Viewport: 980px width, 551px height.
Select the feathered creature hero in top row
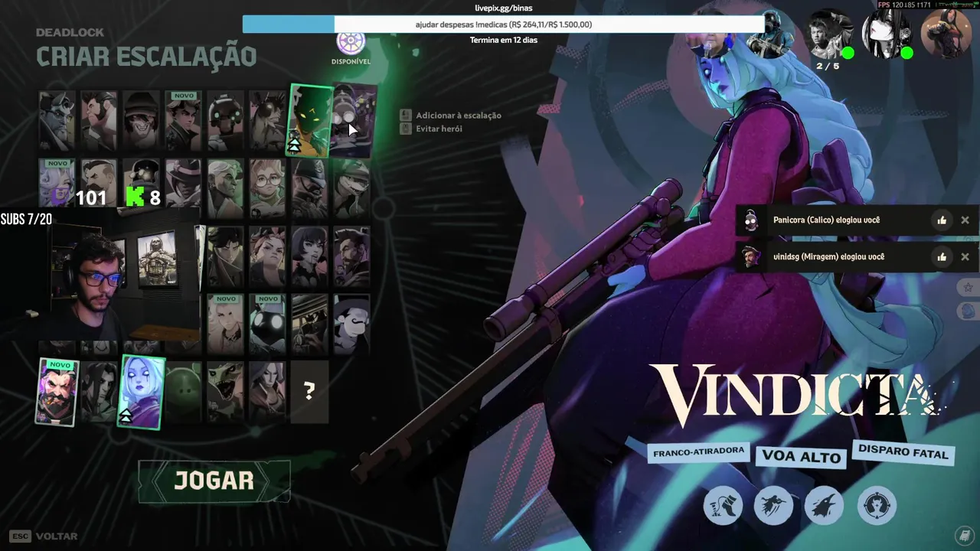pos(267,121)
